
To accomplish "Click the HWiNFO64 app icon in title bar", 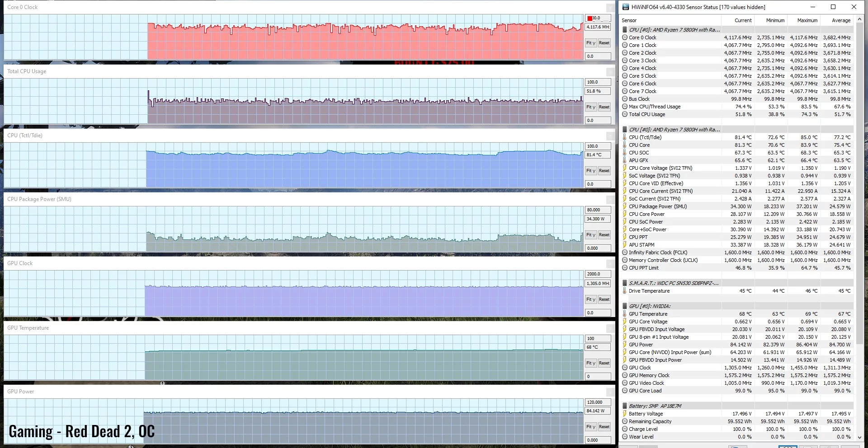I will point(626,7).
